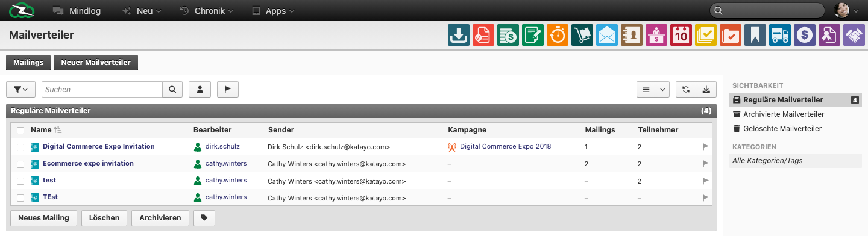The height and width of the screenshot is (236, 868).
Task: Open the slate blue bookmark app icon
Action: coord(755,35)
